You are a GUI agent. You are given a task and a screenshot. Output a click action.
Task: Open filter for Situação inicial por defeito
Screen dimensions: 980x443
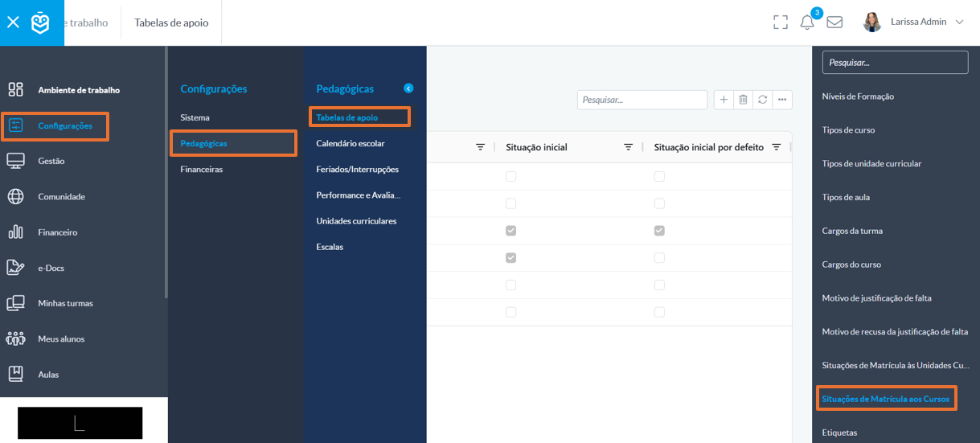click(x=777, y=147)
